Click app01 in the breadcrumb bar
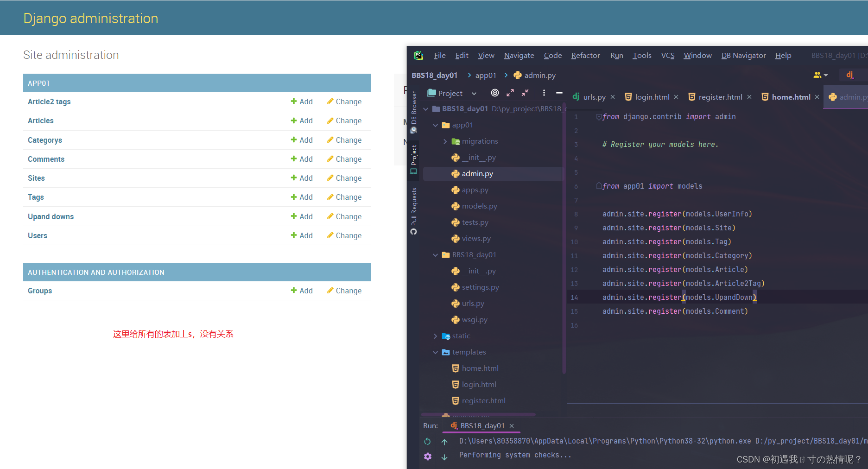 click(x=485, y=75)
